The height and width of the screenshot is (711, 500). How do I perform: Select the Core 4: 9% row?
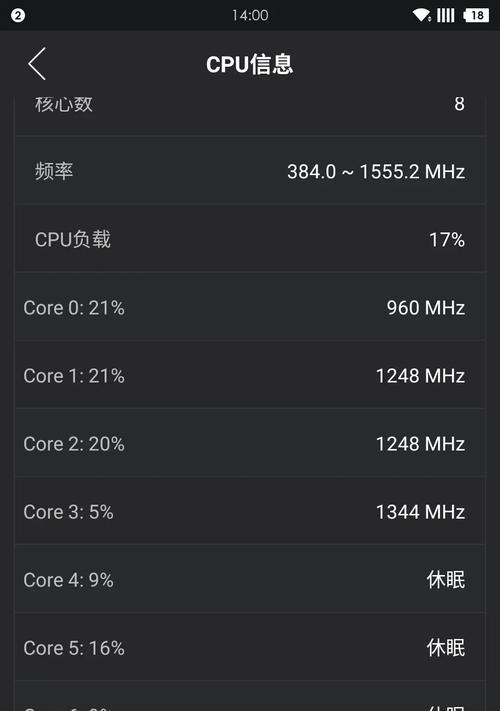click(x=250, y=579)
